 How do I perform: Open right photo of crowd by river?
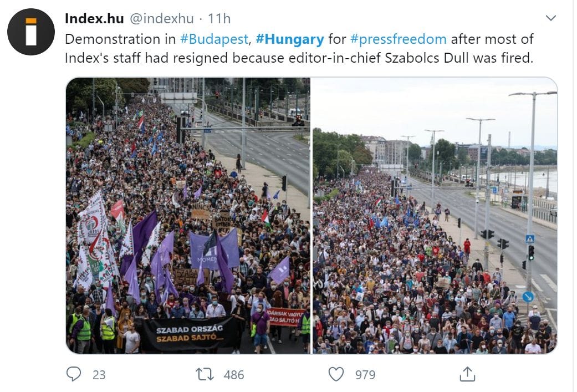[435, 215]
